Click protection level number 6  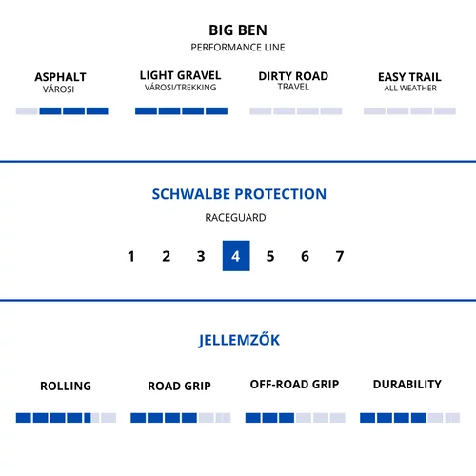[x=305, y=256]
